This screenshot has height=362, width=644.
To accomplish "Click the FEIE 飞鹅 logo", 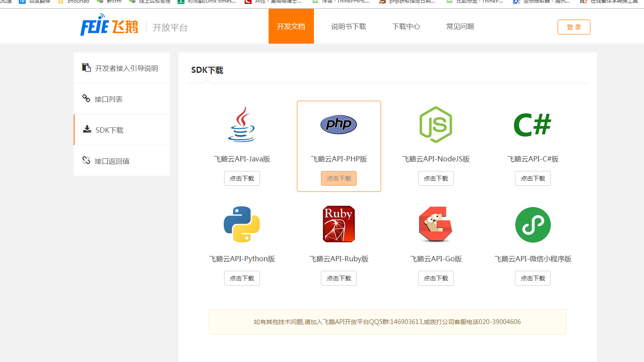I will point(109,24).
